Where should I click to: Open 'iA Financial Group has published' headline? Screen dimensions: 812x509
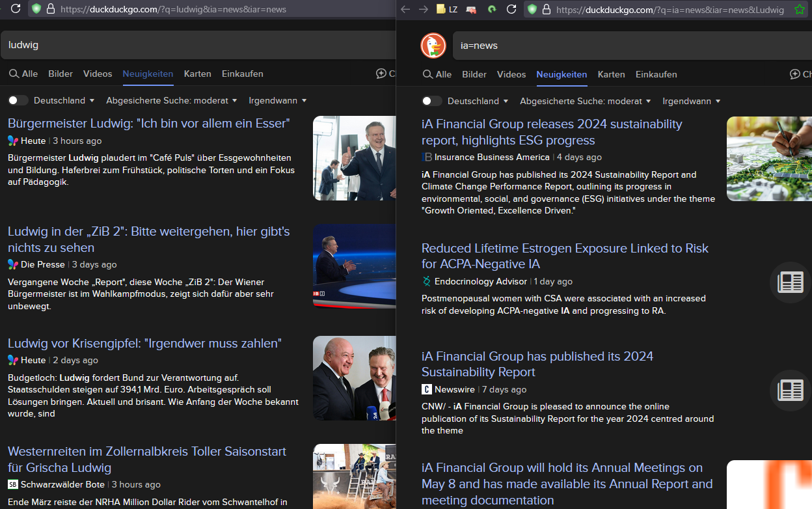(x=537, y=364)
